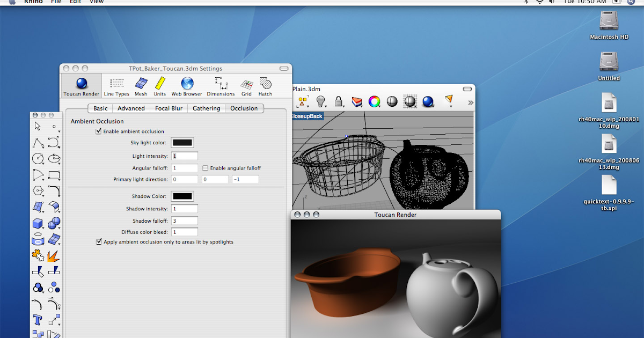This screenshot has width=644, height=338.
Task: Select the Fillet curves tool
Action: (54, 190)
